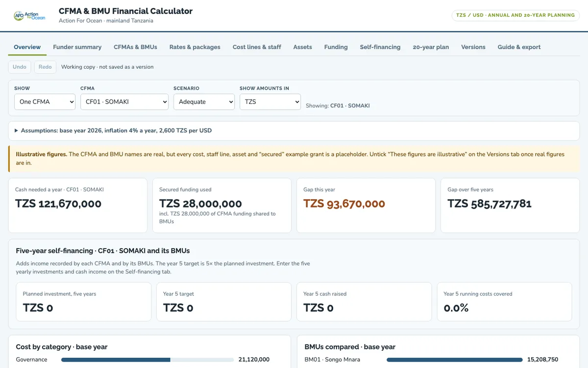The height and width of the screenshot is (368, 588).
Task: Open the Show amounts in TZS dropdown
Action: point(270,102)
